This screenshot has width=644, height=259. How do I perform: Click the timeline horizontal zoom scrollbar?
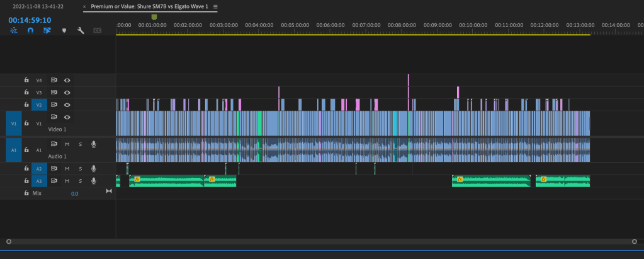click(x=321, y=241)
